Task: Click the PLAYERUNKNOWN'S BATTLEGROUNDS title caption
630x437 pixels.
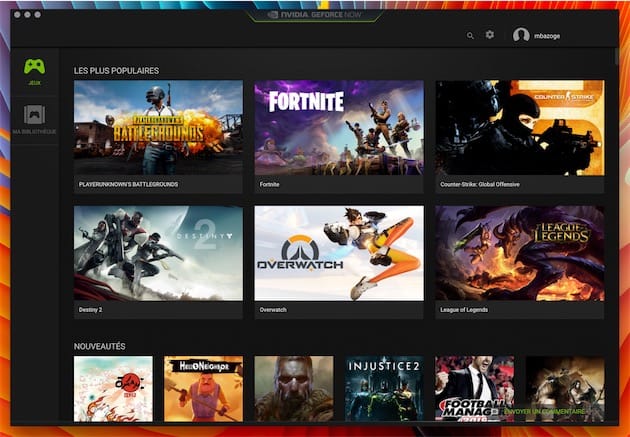Action: [129, 184]
